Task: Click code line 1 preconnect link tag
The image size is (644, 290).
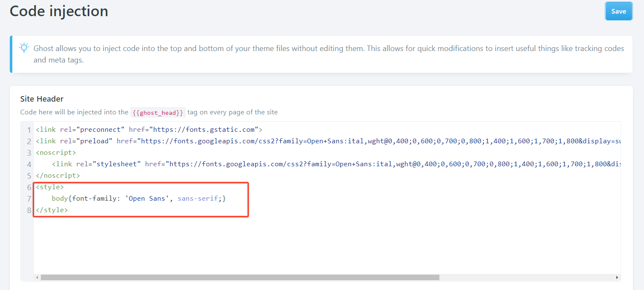Action: [149, 130]
